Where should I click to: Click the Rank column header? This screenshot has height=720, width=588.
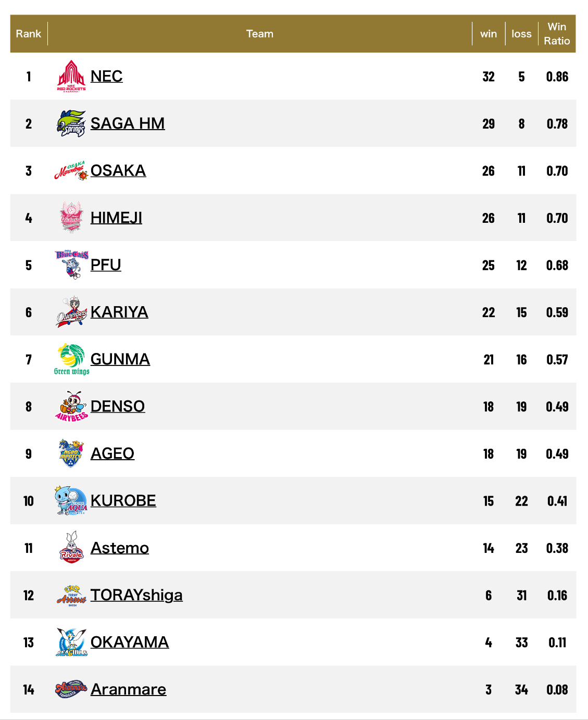(29, 34)
